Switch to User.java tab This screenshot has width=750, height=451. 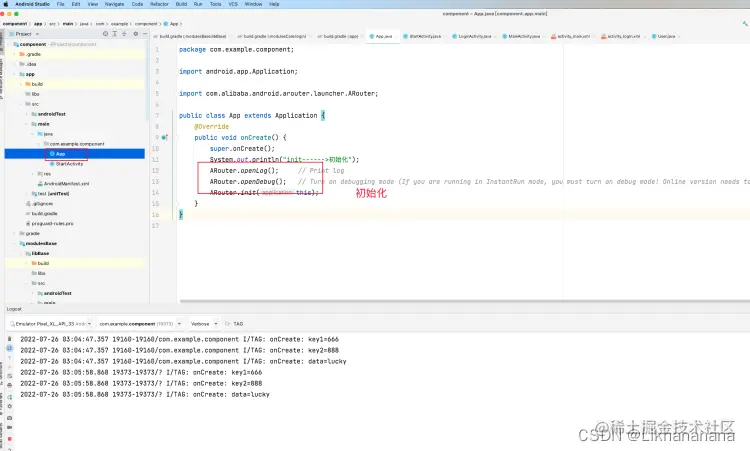coord(664,36)
